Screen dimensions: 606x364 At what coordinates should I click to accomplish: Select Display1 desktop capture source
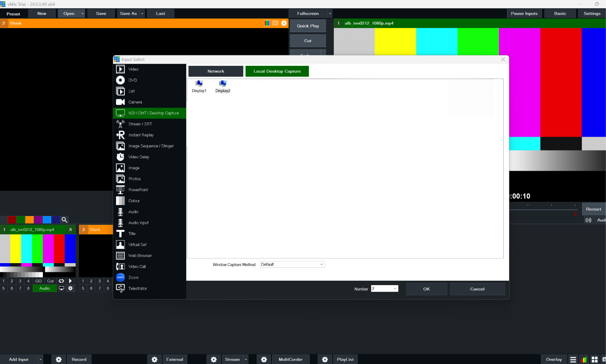199,87
